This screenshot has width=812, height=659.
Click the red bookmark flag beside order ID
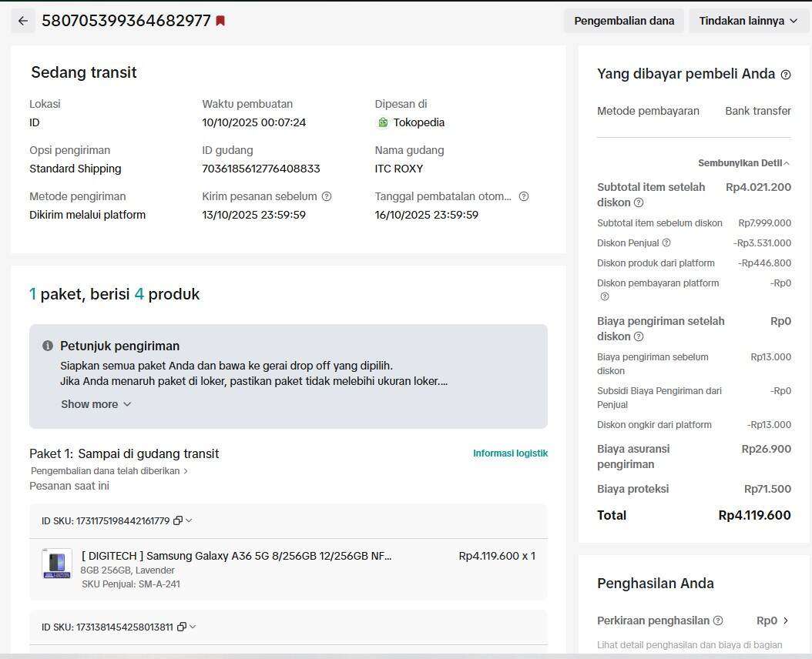220,21
